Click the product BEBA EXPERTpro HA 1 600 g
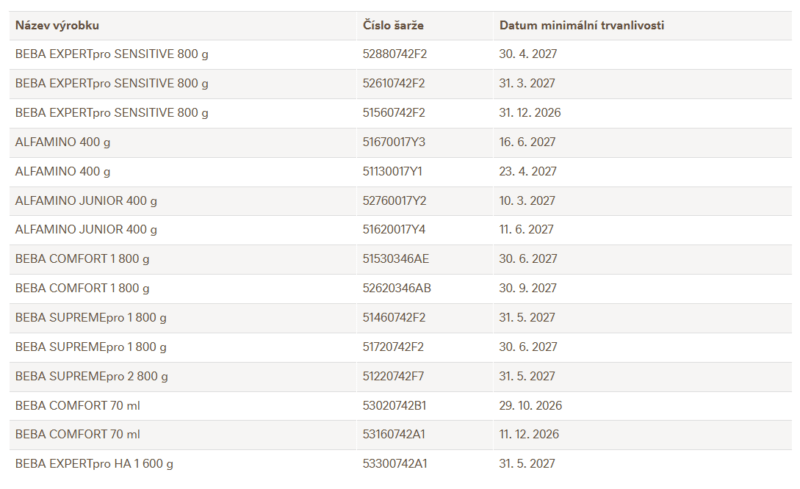The height and width of the screenshot is (489, 800). point(101,464)
